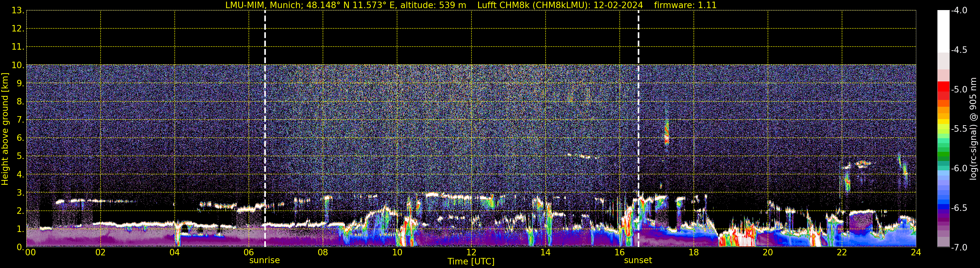
Task: Click the green segment of the colorbar
Action: (x=944, y=155)
